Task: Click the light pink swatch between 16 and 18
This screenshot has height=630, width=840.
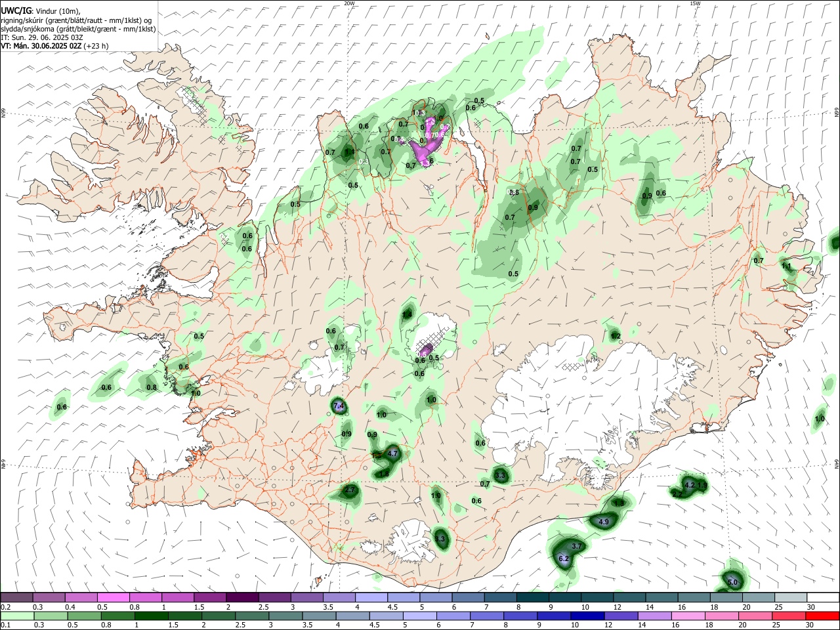Action: point(688,616)
